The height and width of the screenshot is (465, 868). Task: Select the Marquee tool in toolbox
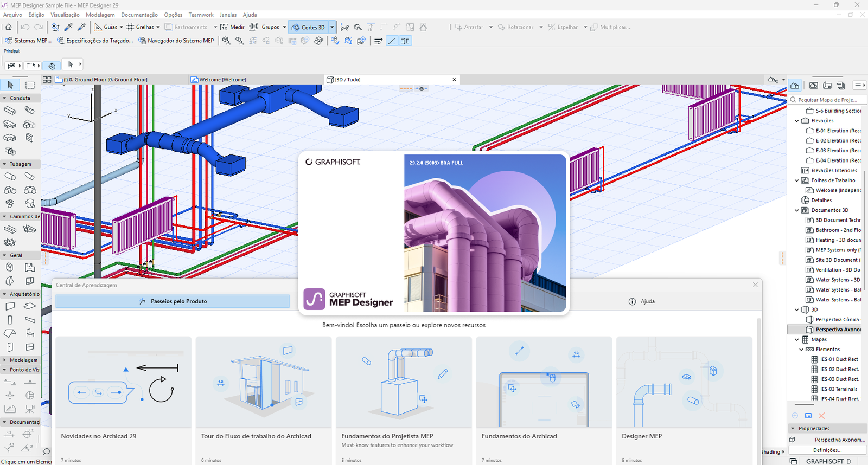pos(30,85)
